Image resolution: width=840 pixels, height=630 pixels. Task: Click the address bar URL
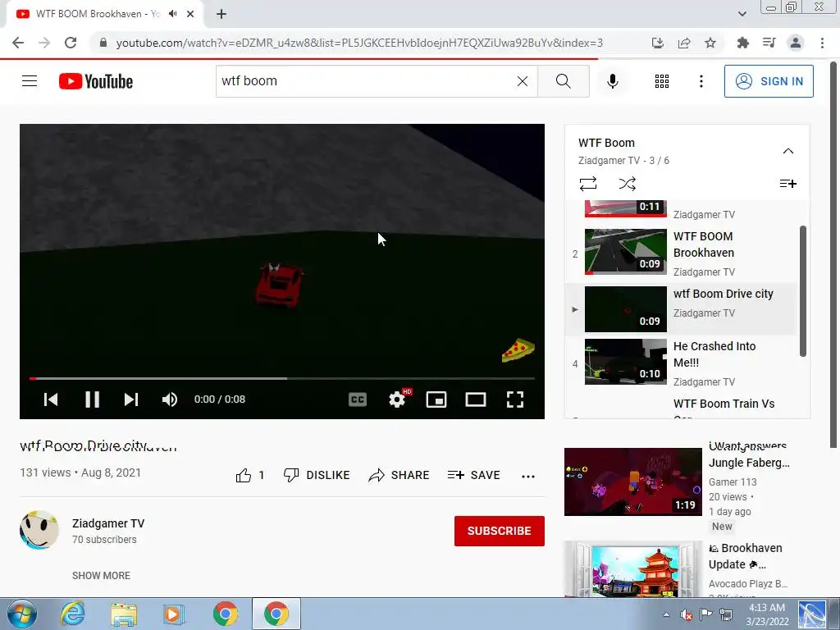coord(359,43)
